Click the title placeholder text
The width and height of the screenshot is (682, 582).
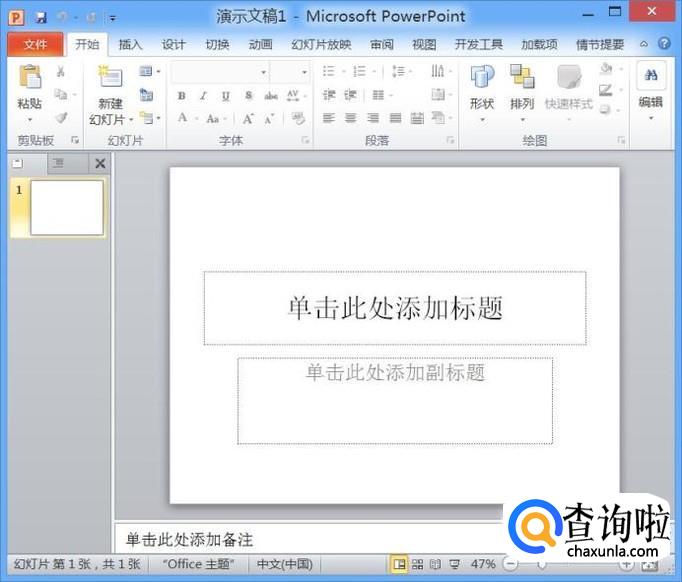[x=395, y=308]
